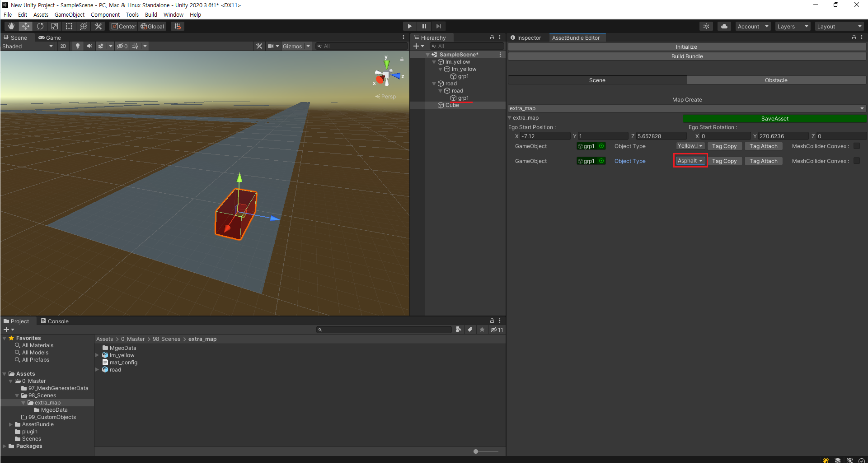Select the Rect Transform tool
Viewport: 868px width, 465px height.
pos(69,26)
